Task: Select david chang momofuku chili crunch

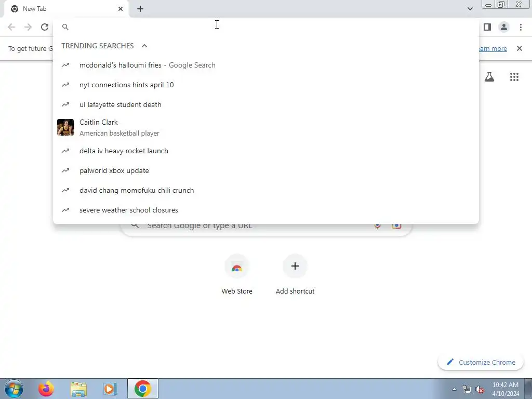Action: tap(266, 190)
